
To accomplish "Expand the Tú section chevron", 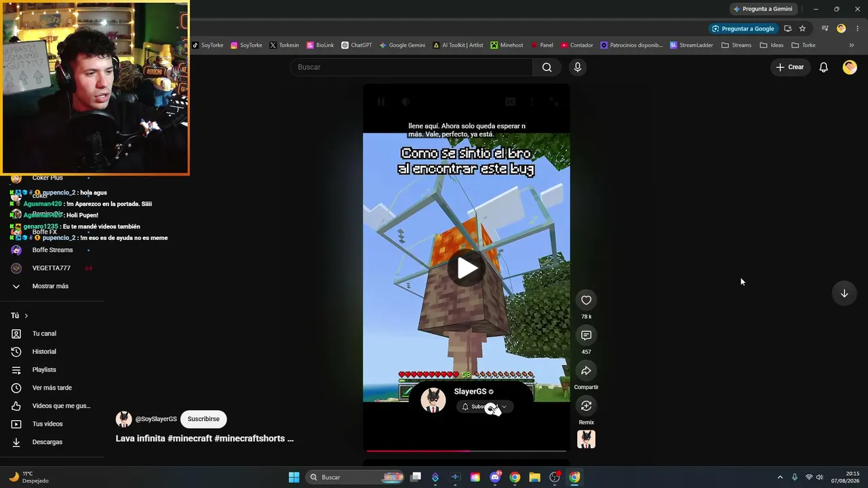I will [x=26, y=316].
